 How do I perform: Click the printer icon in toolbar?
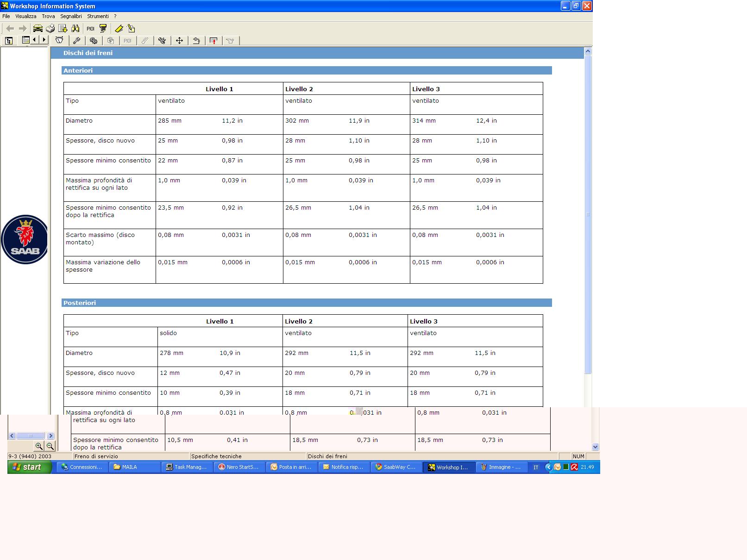(x=50, y=29)
